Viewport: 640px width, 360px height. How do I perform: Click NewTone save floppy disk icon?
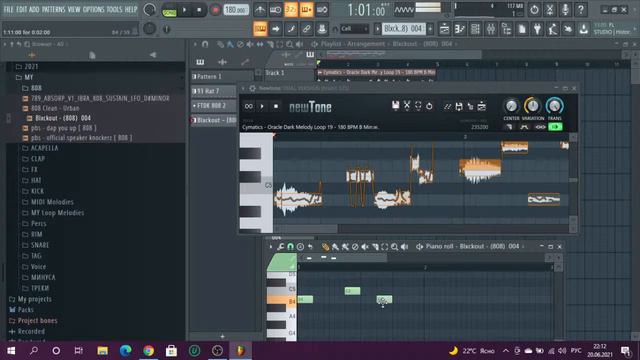(396, 106)
